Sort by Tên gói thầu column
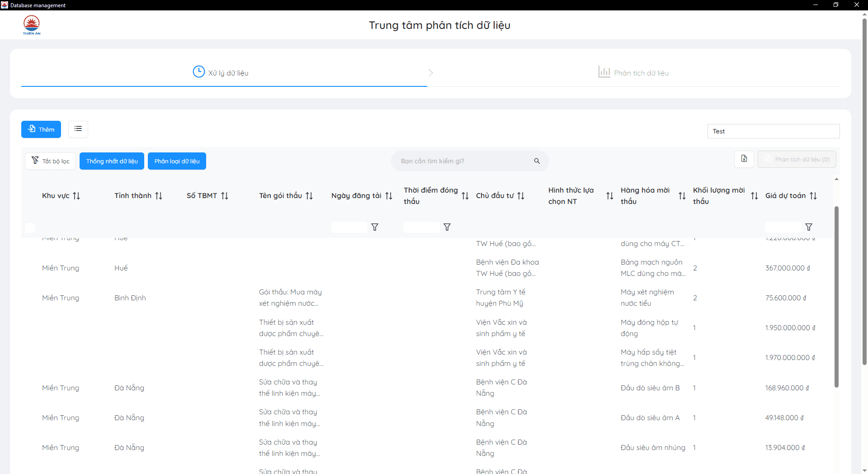 click(309, 196)
